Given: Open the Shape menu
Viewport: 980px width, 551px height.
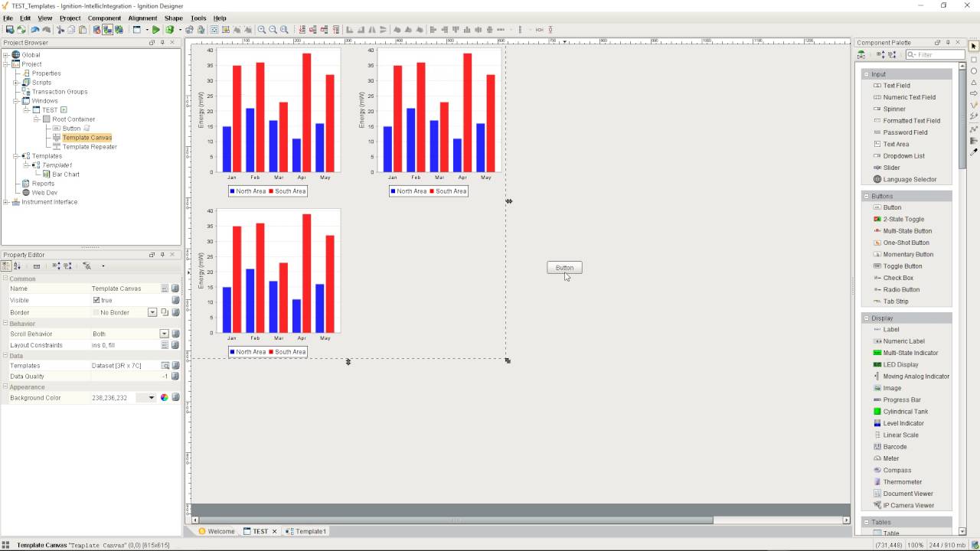Looking at the screenshot, I should 174,18.
